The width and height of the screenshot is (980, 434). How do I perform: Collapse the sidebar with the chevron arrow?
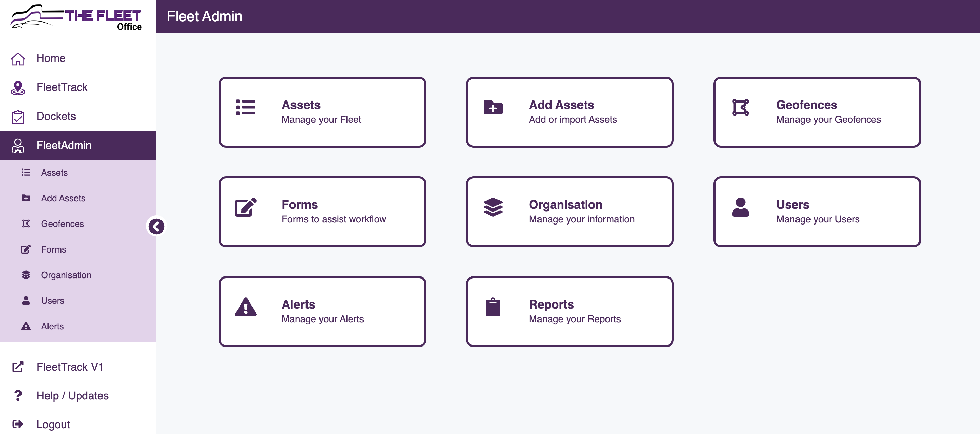pyautogui.click(x=156, y=226)
